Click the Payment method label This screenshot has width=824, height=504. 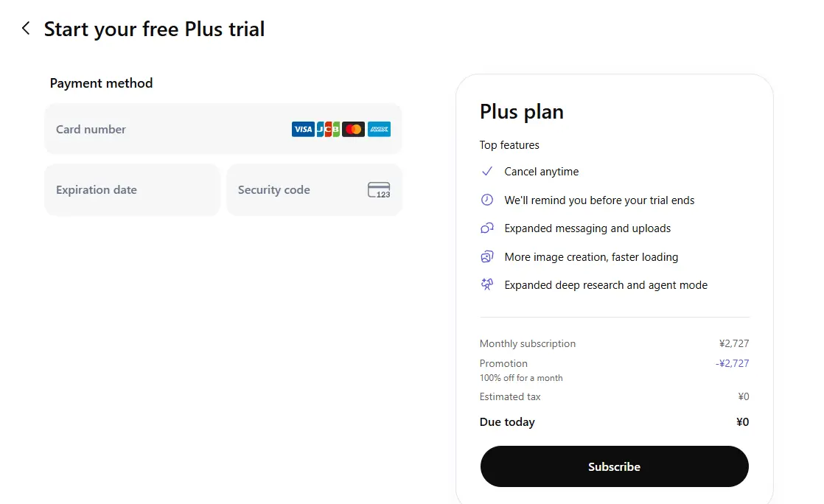coord(102,83)
